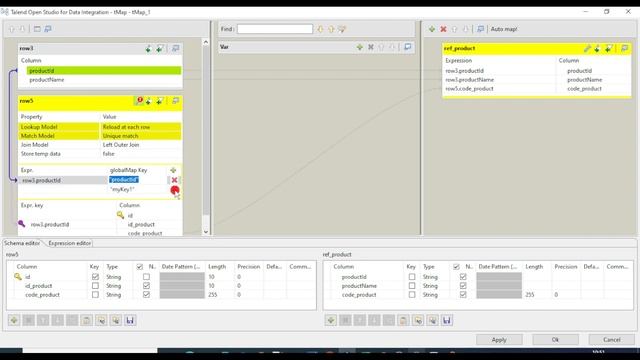
Task: Click the input panel scrollbar up arrow
Action: (x=206, y=42)
